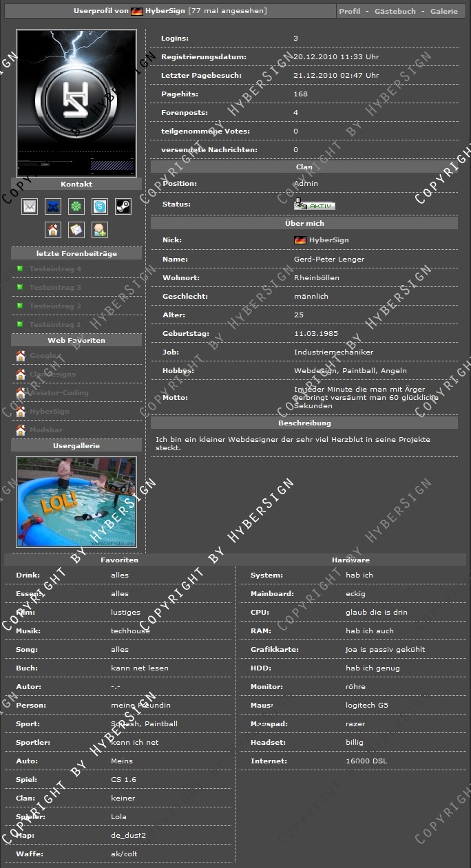
Task: Click the AKTIV clan status badge
Action: click(315, 205)
